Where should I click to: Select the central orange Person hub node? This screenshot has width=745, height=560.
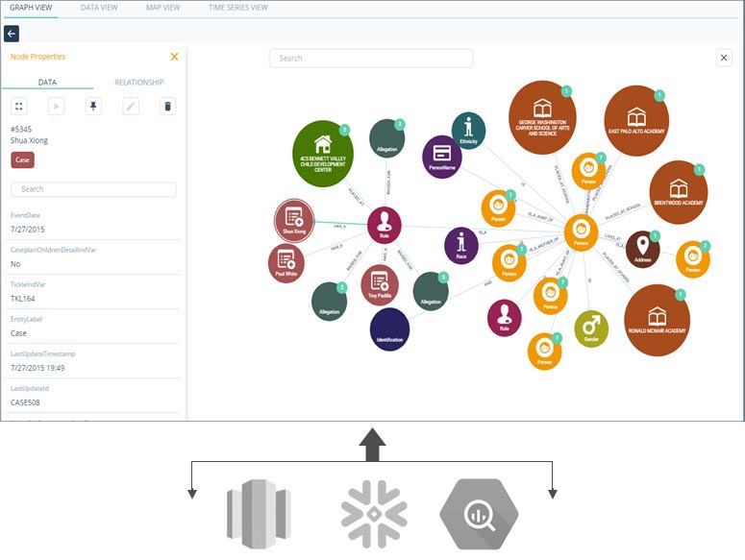pos(581,233)
